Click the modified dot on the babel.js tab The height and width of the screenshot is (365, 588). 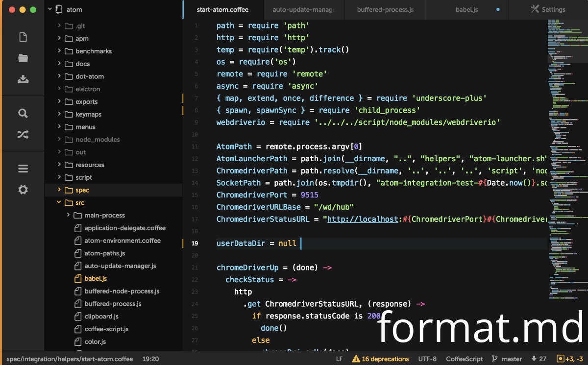pos(498,9)
